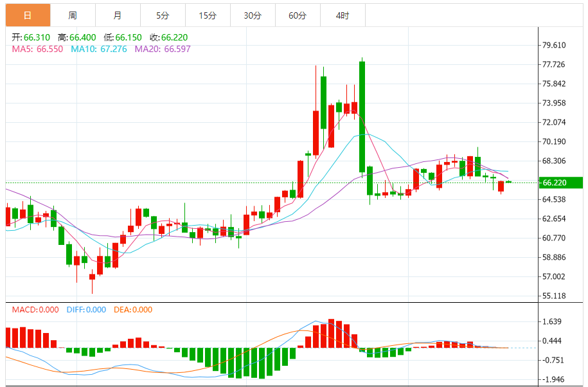Click the DEA:0.000 label
The height and width of the screenshot is (387, 588).
click(x=133, y=310)
